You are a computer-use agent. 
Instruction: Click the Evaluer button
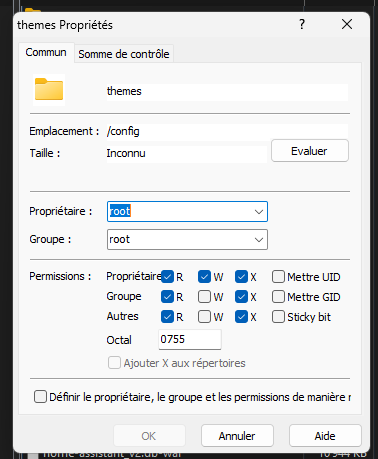(310, 151)
